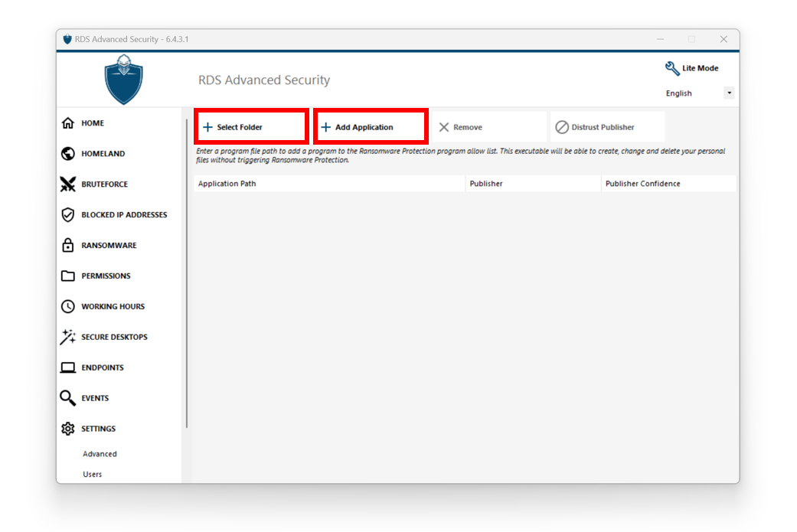Click the RDS Advanced Security heading

pos(264,80)
